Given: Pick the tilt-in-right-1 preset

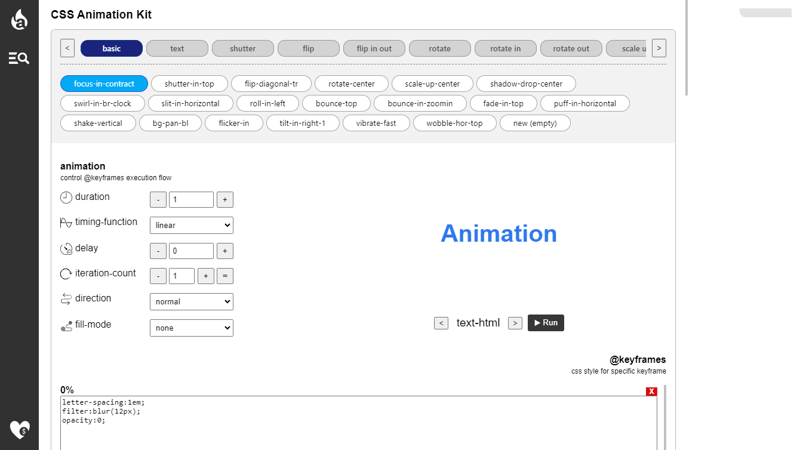Looking at the screenshot, I should (x=303, y=123).
